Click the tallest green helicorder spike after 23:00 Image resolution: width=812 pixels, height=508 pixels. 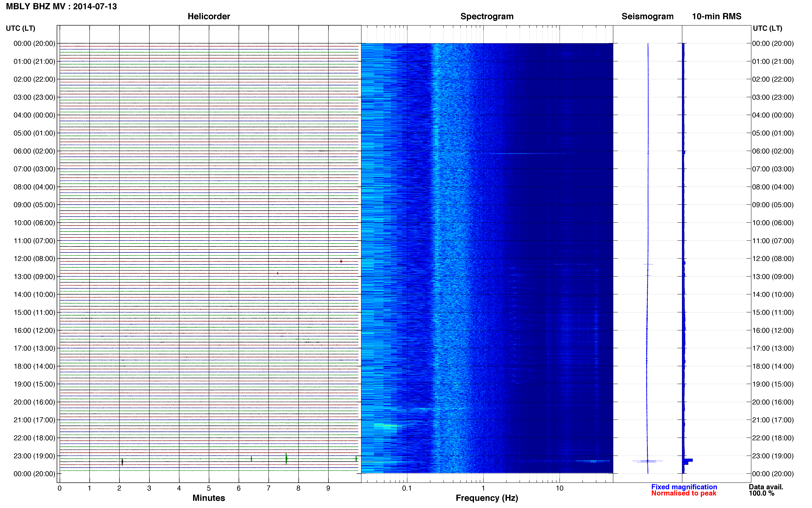pos(286,459)
